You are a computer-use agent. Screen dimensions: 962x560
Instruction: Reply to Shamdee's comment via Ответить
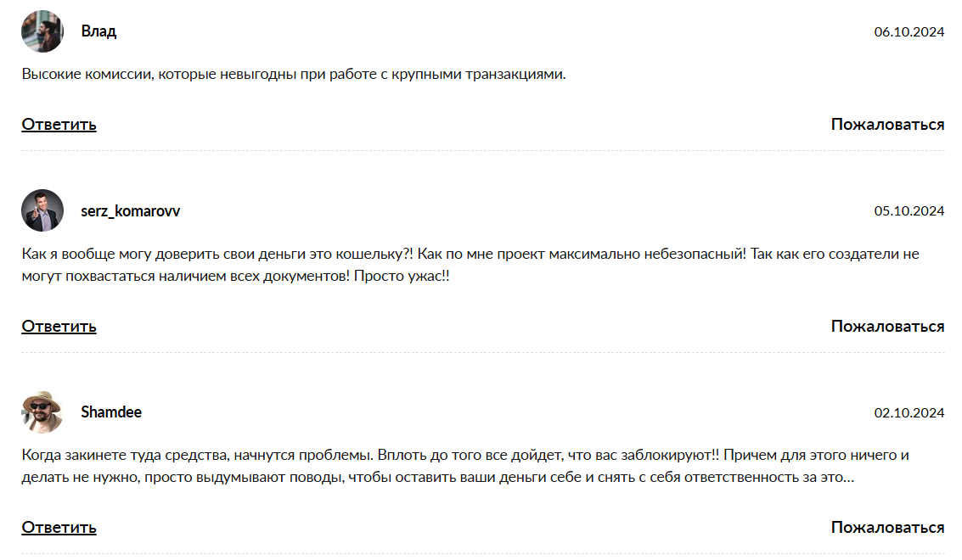coord(59,528)
